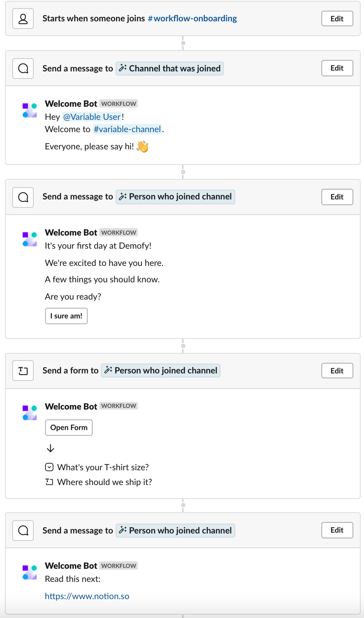The image size is (364, 618).
Task: Click the message step icon on the last "Send a message to" step
Action: (23, 531)
